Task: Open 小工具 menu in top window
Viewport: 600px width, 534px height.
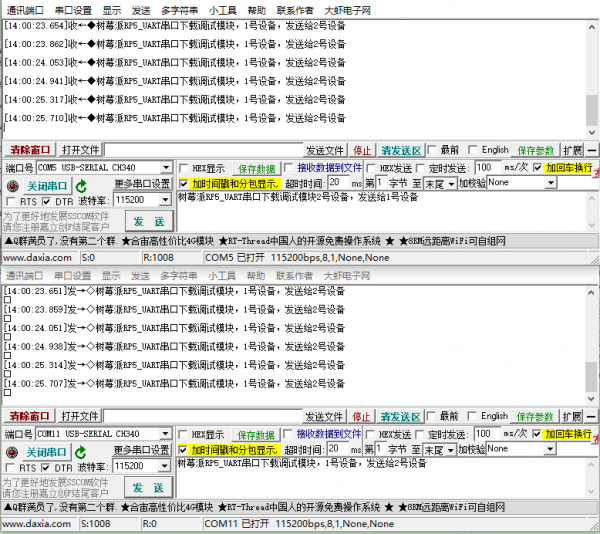Action: click(223, 10)
